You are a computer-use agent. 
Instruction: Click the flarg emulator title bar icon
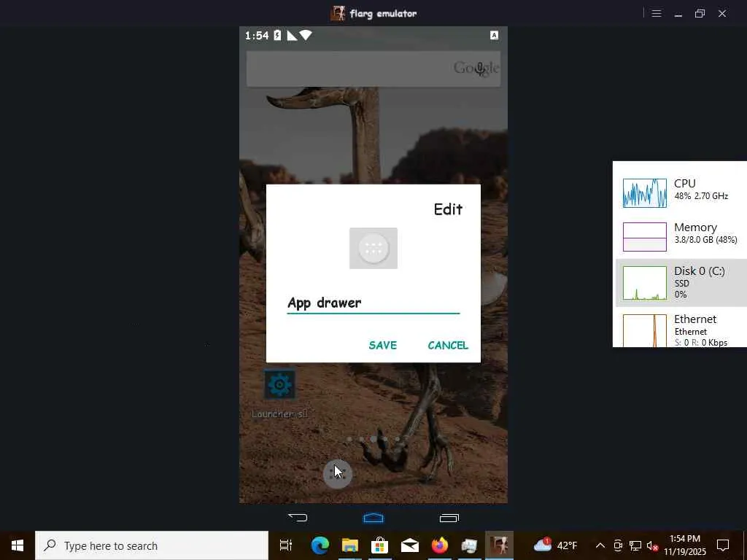tap(338, 13)
